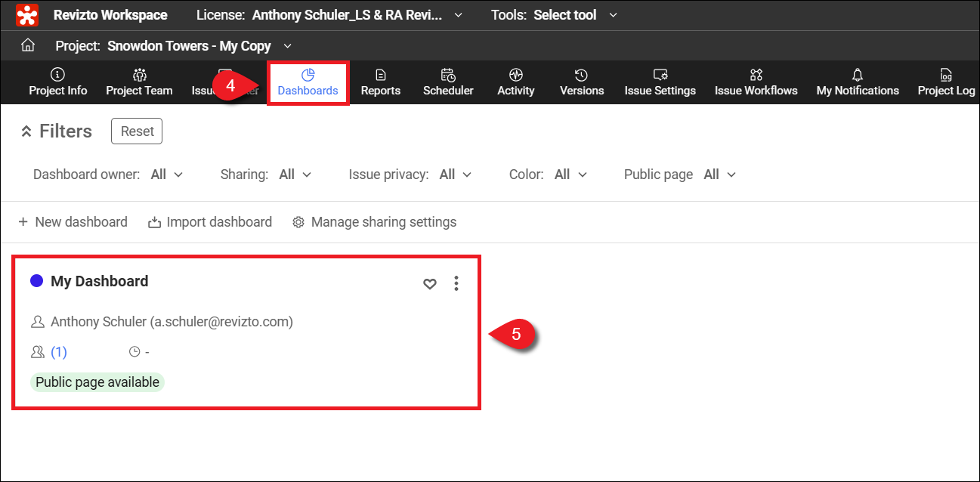The image size is (980, 482).
Task: Expand the Dashboard owner filter dropdown
Action: tap(167, 175)
